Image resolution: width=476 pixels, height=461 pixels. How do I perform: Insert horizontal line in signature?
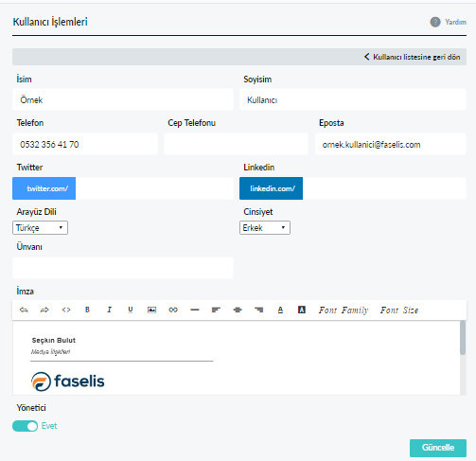point(195,310)
